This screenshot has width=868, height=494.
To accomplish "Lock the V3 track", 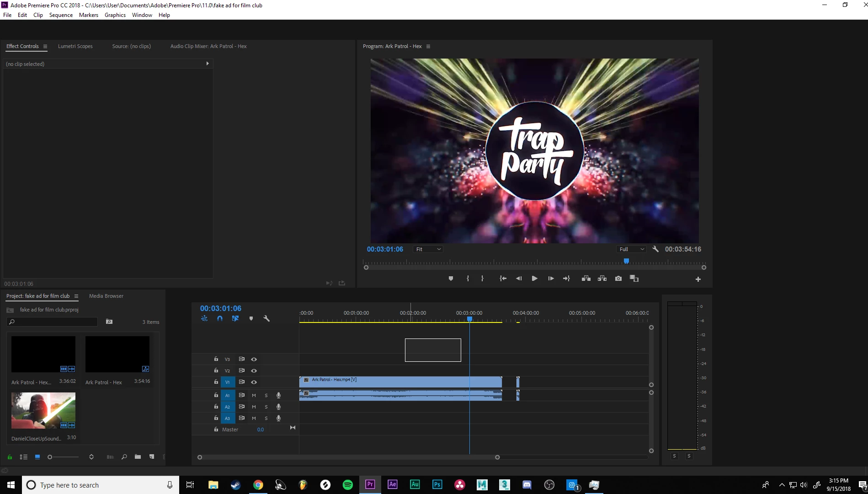I will pos(216,359).
